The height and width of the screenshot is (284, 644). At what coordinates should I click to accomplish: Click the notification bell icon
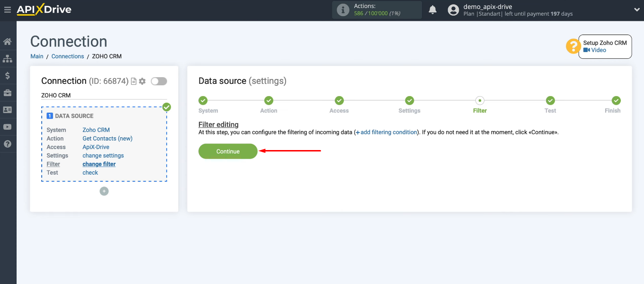coord(432,9)
